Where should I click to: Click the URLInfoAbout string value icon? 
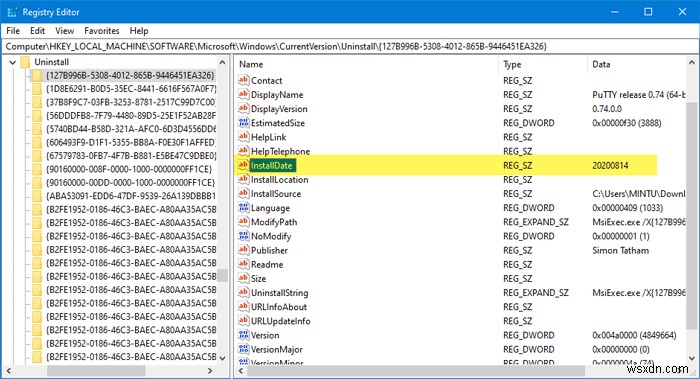tap(243, 307)
